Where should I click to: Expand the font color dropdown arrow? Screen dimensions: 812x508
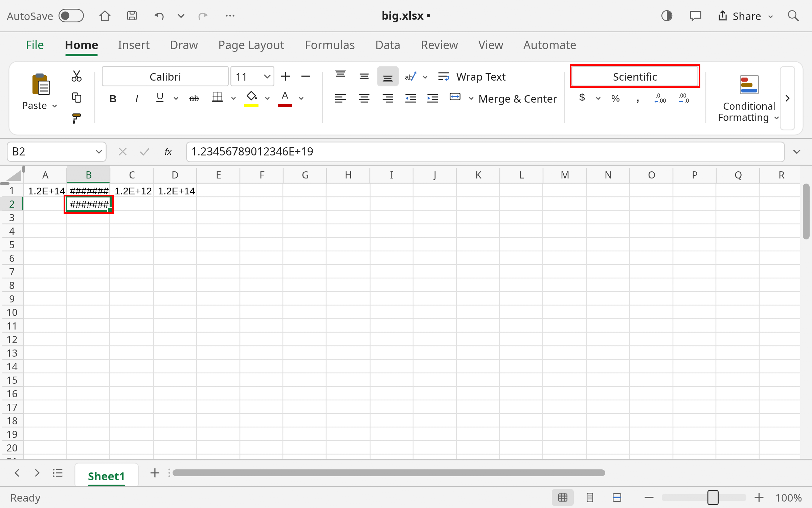(301, 99)
